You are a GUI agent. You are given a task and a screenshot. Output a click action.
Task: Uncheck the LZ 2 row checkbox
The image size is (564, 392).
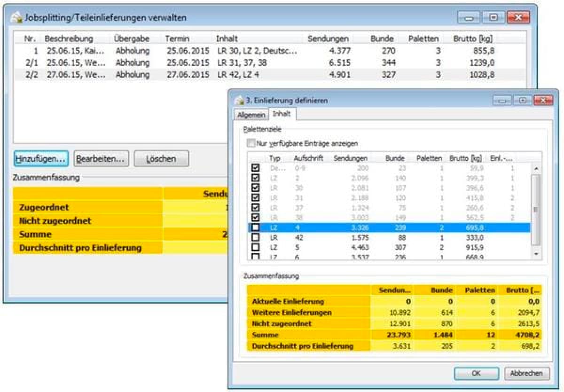click(x=255, y=178)
